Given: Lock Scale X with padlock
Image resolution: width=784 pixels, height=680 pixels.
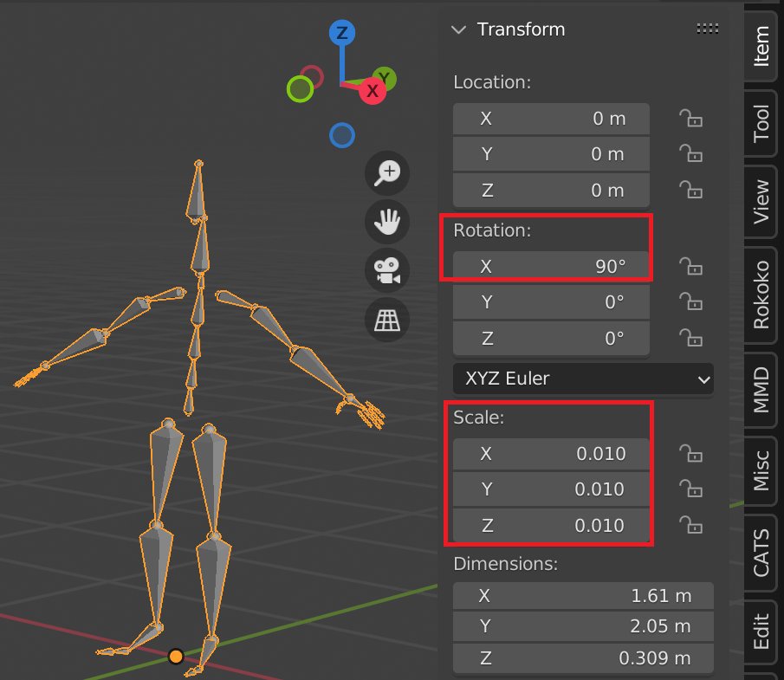Looking at the screenshot, I should (x=691, y=454).
